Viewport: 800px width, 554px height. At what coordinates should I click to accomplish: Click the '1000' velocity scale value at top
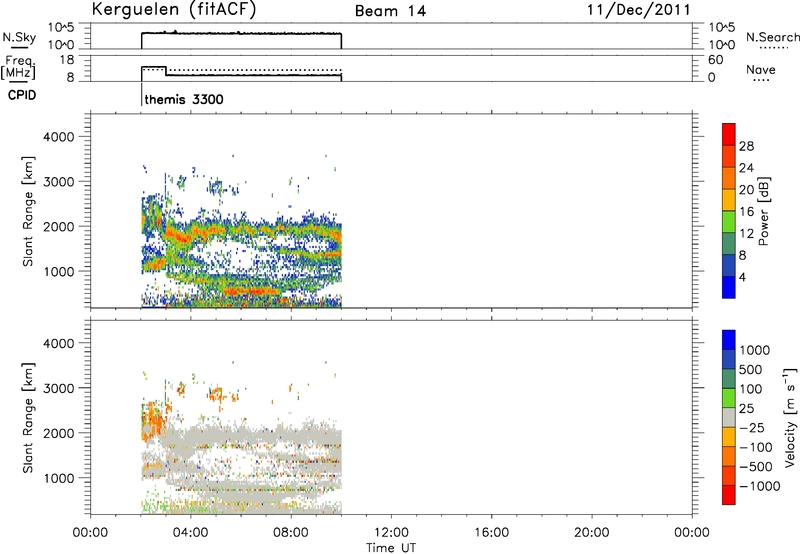coord(755,350)
